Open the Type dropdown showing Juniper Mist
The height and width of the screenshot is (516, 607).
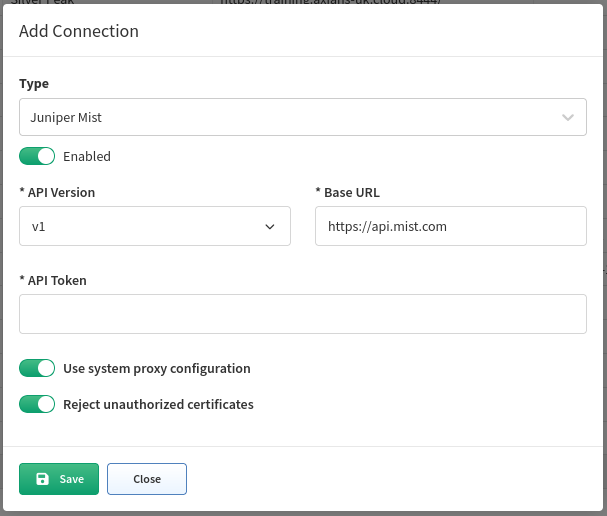coord(303,117)
